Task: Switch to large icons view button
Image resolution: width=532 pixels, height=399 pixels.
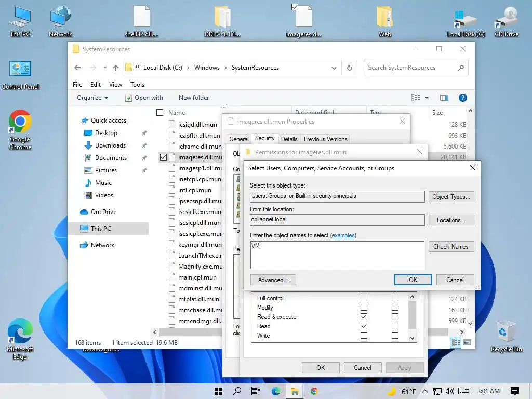Action: 467,342
